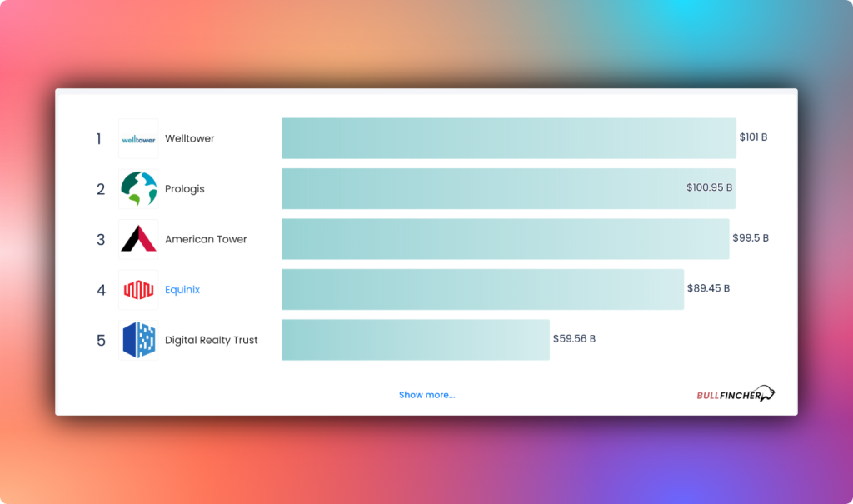853x504 pixels.
Task: Click rank number 2 beside Prologis
Action: [x=101, y=189]
